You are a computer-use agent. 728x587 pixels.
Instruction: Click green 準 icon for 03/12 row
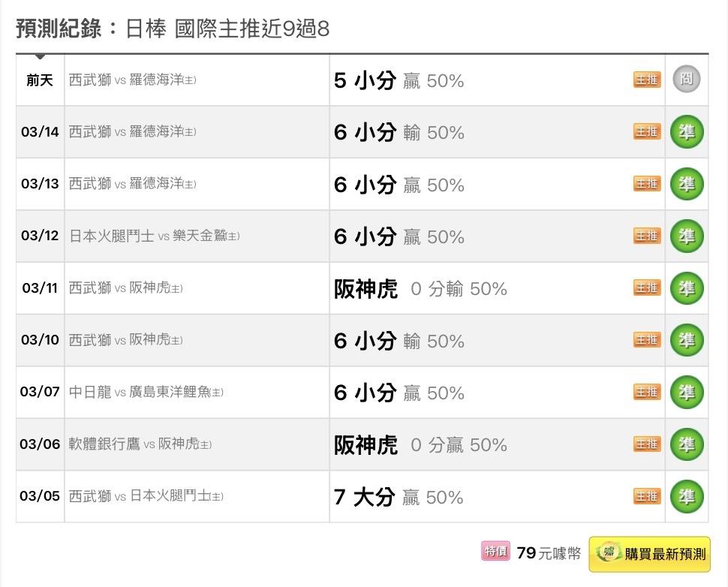tap(686, 236)
